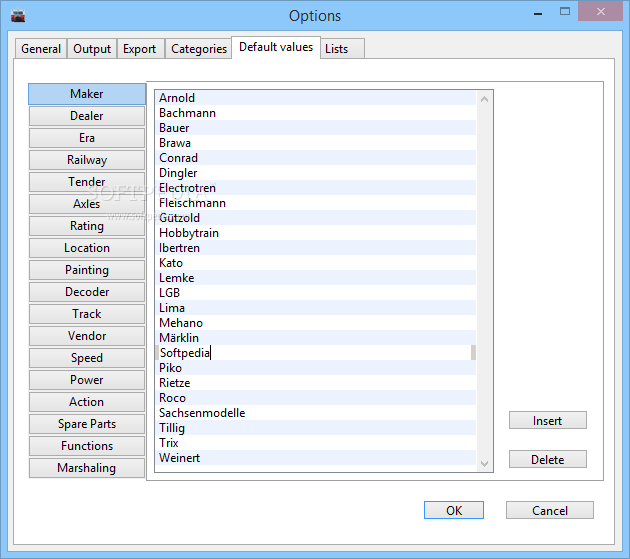Choose Electrotren from the list
Viewport: 630px width, 559px height.
coord(316,188)
